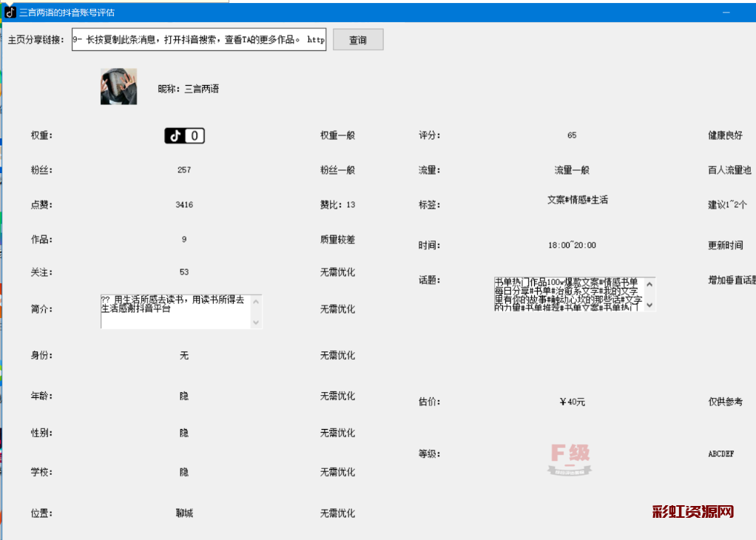756x540 pixels.
Task: Click the up arrow in 简介 scrollbar
Action: pyautogui.click(x=256, y=301)
